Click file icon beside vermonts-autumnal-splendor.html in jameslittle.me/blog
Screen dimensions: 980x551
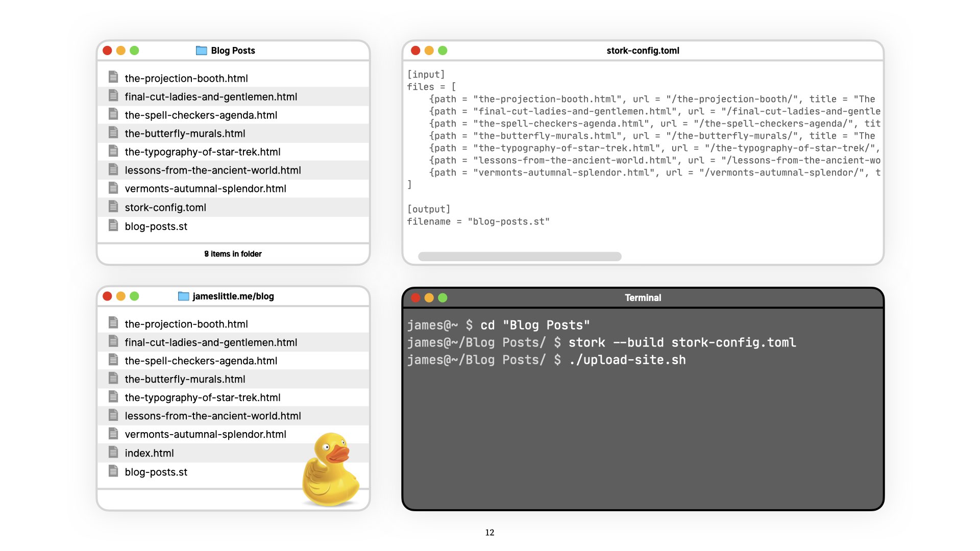113,433
